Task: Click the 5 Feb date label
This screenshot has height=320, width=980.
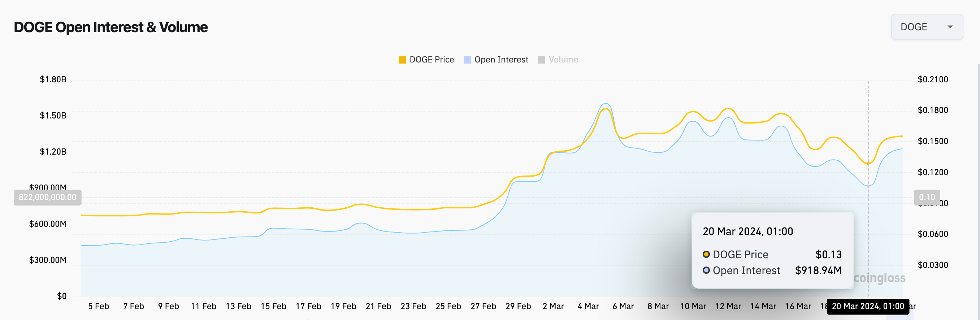Action: pos(99,306)
